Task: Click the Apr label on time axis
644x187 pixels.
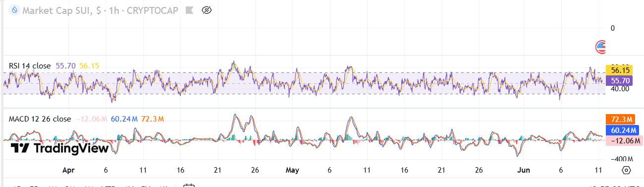Action: pyautogui.click(x=68, y=170)
